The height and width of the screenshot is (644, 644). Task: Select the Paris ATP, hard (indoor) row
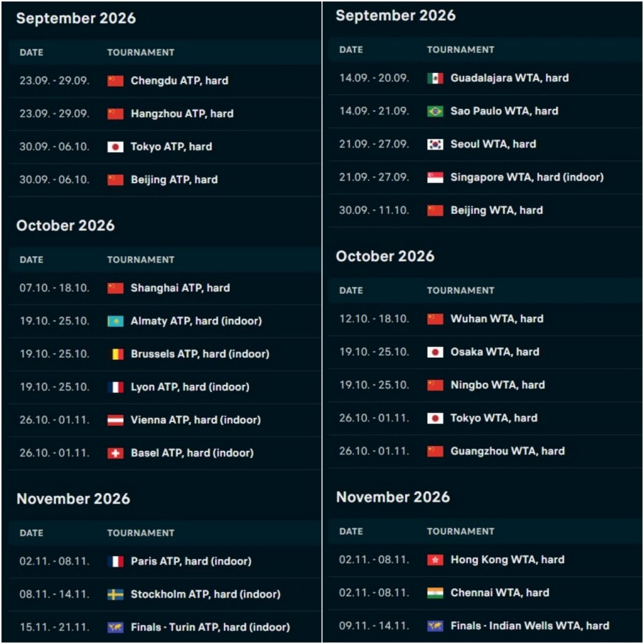(x=165, y=562)
